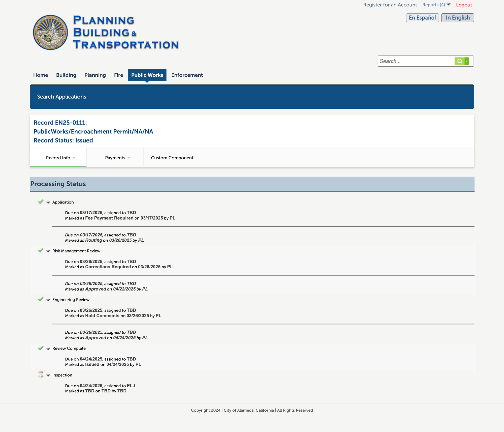Go to the Building tab
504x432 pixels.
click(66, 75)
